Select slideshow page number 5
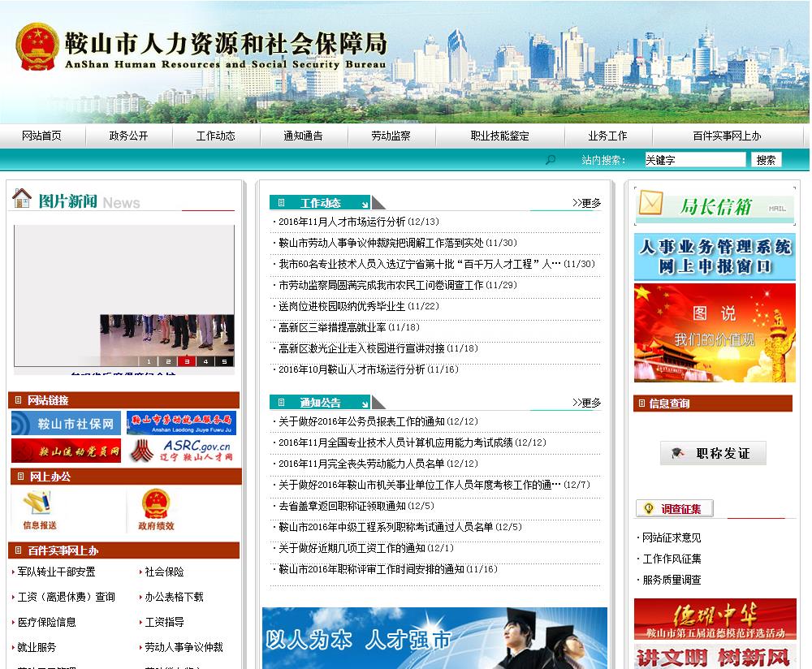 (x=224, y=361)
